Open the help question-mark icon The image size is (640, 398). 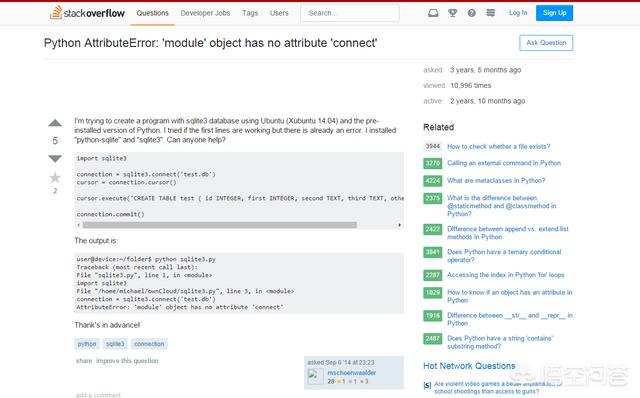tap(471, 13)
